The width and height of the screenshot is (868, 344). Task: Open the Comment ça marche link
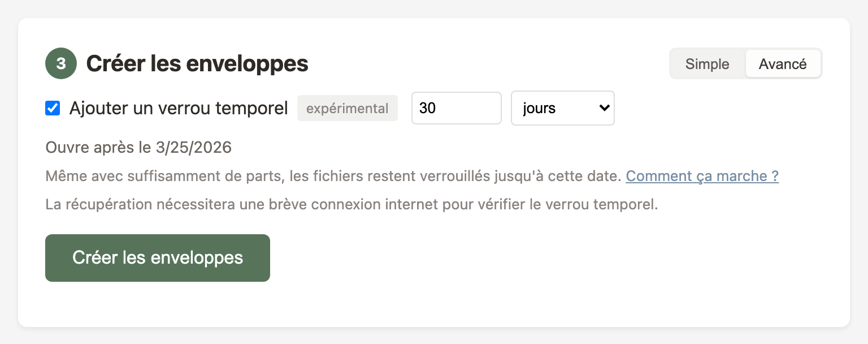click(x=702, y=176)
